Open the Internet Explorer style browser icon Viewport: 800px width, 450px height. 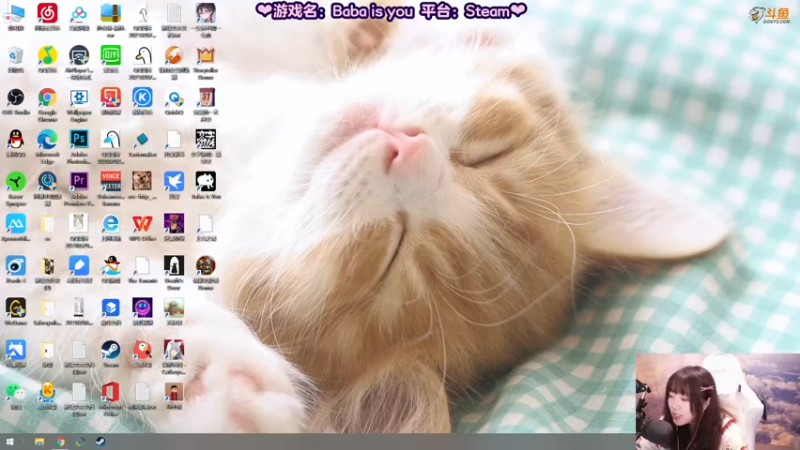pyautogui.click(x=110, y=223)
